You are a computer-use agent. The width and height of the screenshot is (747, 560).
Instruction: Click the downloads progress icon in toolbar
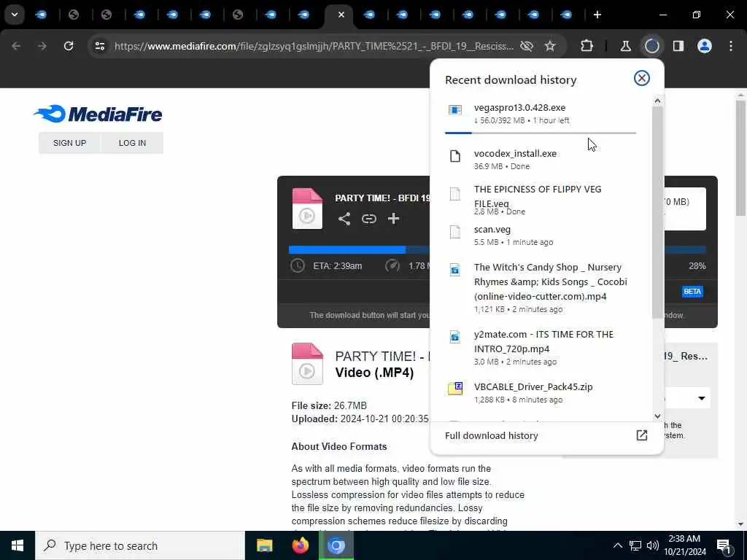[651, 46]
